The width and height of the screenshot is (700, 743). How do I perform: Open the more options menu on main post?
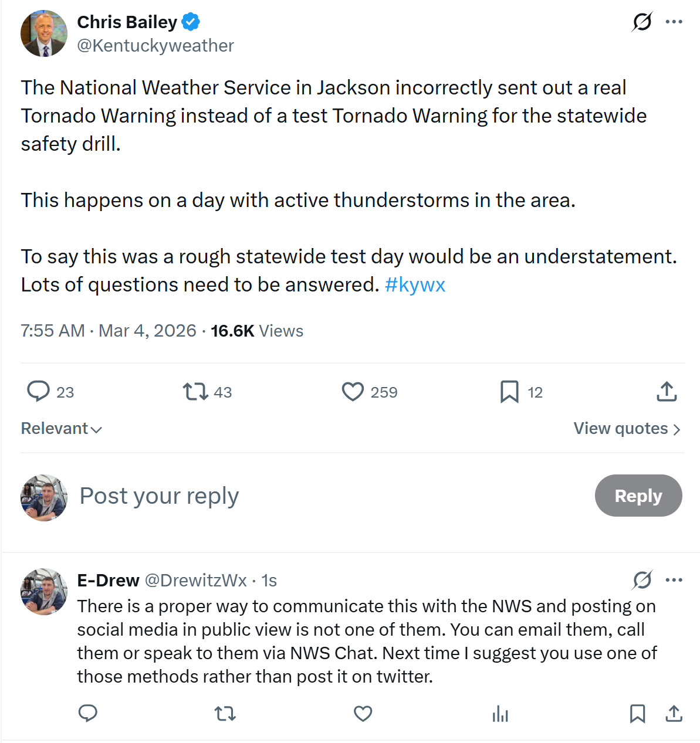[x=674, y=22]
